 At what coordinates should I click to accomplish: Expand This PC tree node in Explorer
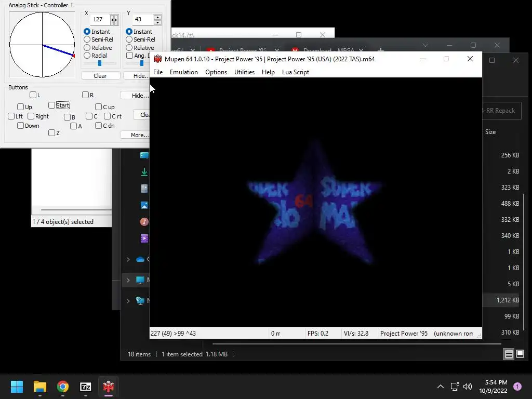click(x=128, y=280)
